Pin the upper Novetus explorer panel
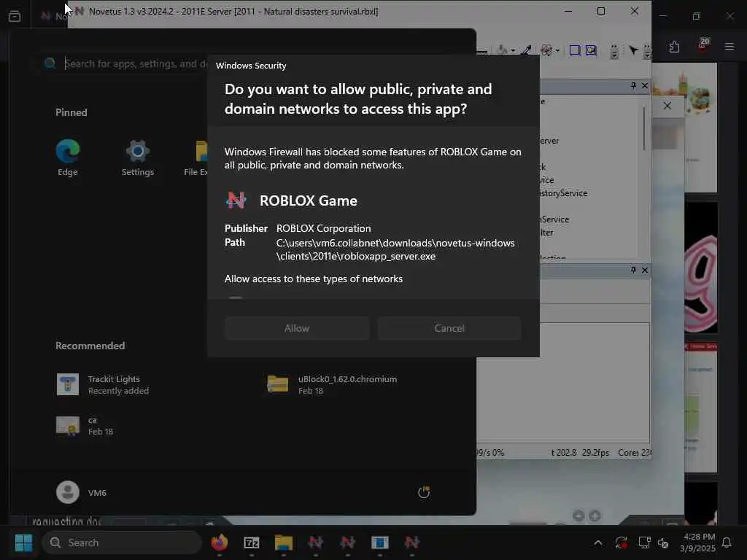The image size is (747, 560). tap(633, 85)
